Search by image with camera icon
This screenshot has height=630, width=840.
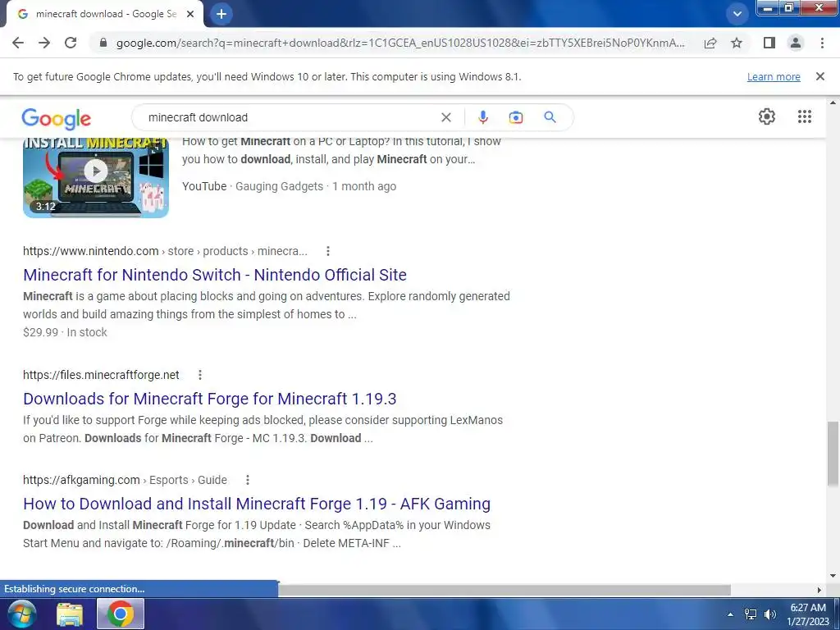[x=516, y=117]
